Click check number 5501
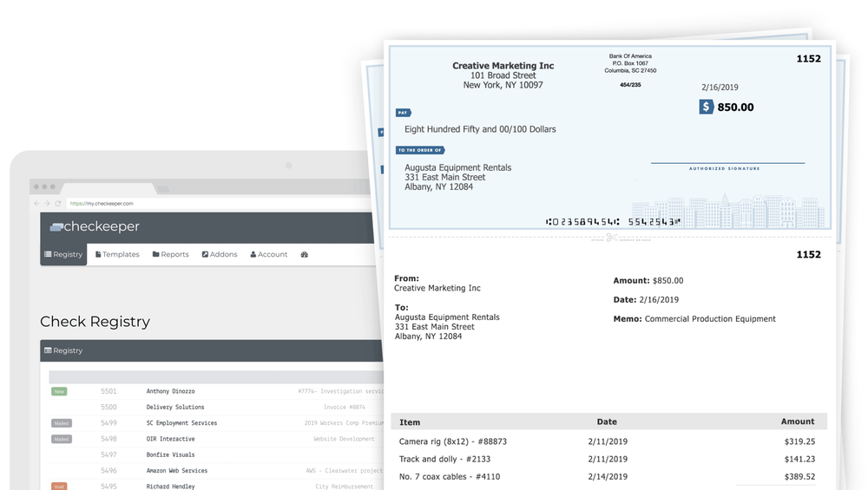The image size is (868, 490). [x=108, y=391]
